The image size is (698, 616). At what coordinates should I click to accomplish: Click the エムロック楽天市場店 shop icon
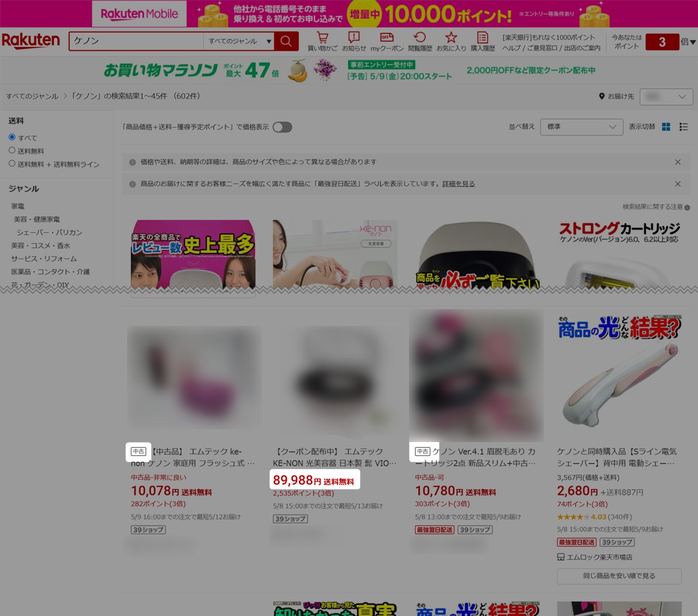tap(561, 557)
